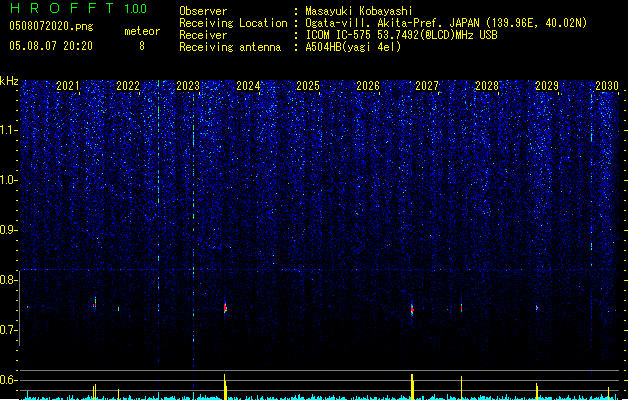The width and height of the screenshot is (629, 400).
Task: Click the observer name Masayuki Kobayashi
Action: (358, 11)
